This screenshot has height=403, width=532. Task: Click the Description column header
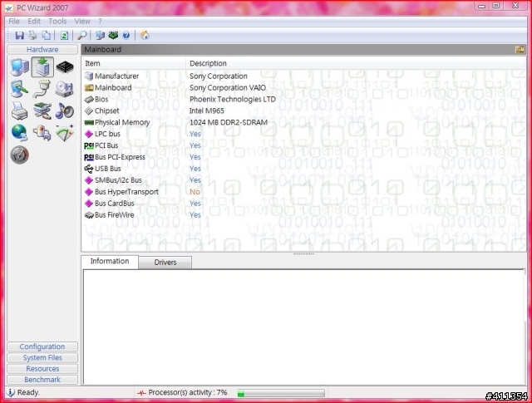(x=356, y=63)
